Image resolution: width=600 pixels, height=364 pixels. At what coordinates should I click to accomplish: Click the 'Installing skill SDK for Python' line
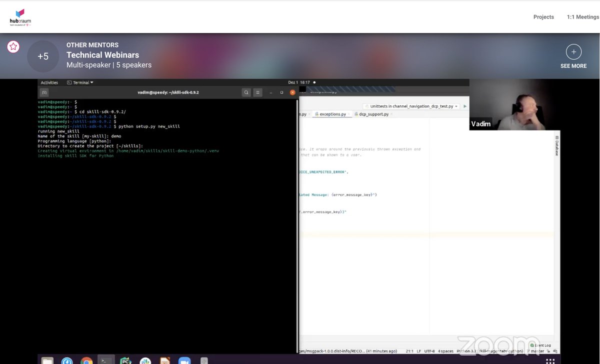coord(75,155)
